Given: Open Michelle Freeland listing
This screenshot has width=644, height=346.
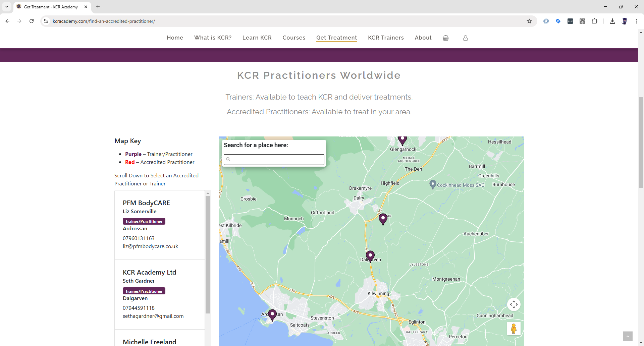Looking at the screenshot, I should pyautogui.click(x=149, y=342).
